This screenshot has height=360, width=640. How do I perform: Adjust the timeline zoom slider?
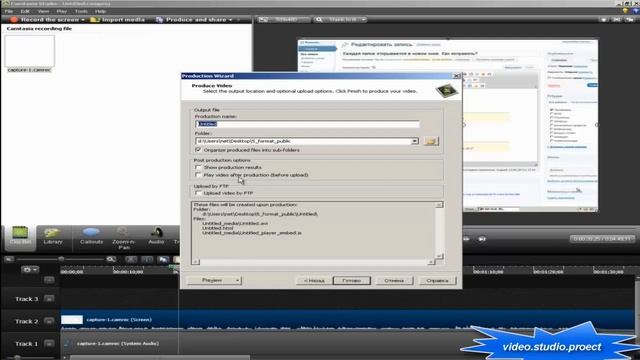coord(61,259)
